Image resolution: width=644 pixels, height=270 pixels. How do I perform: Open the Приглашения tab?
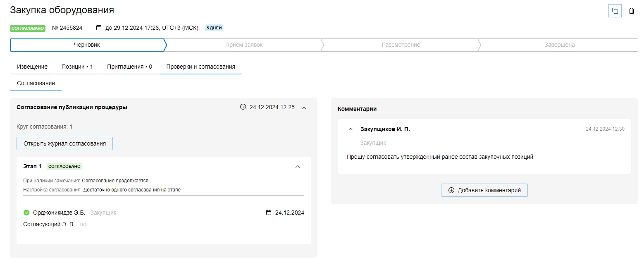pyautogui.click(x=129, y=67)
